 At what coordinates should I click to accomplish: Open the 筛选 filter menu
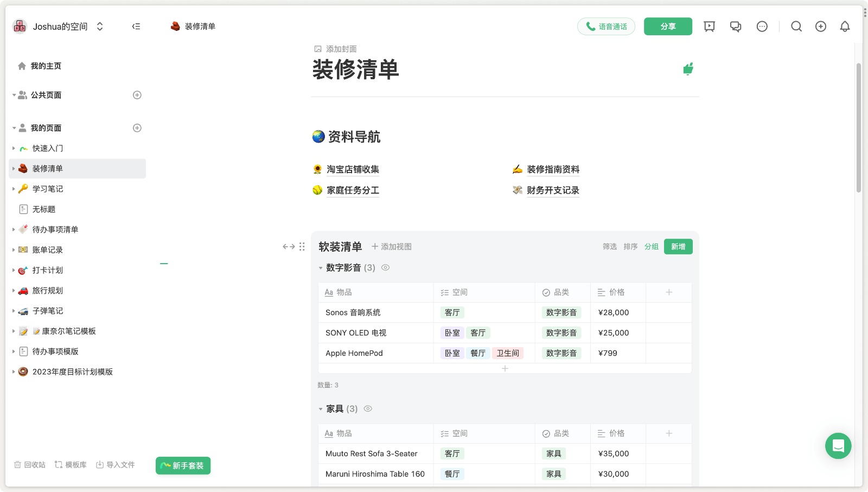pyautogui.click(x=609, y=246)
